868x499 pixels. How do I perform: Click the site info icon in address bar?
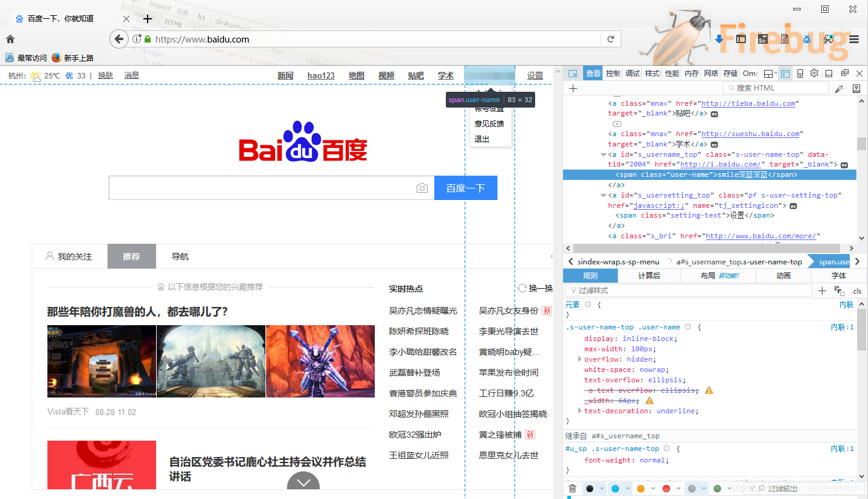click(x=137, y=39)
